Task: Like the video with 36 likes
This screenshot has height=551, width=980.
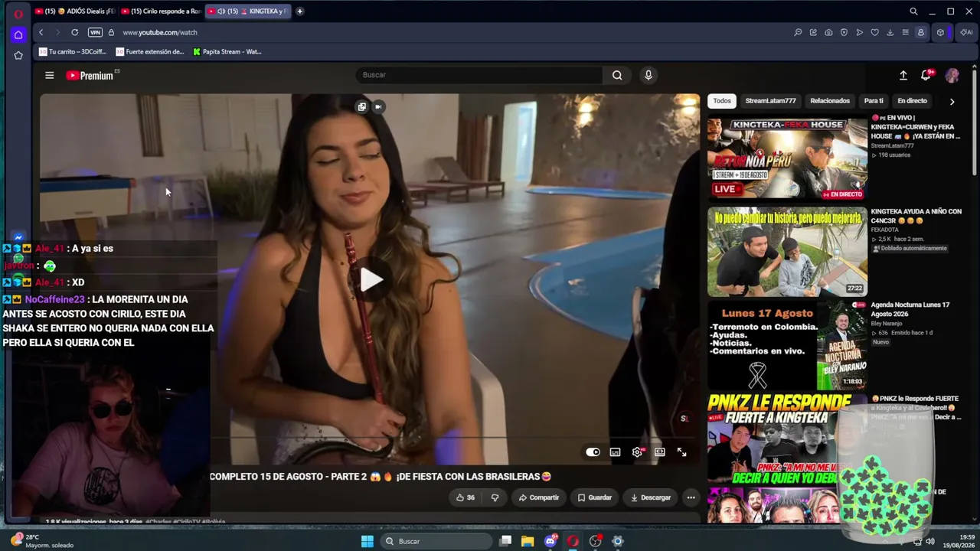Action: pyautogui.click(x=465, y=497)
